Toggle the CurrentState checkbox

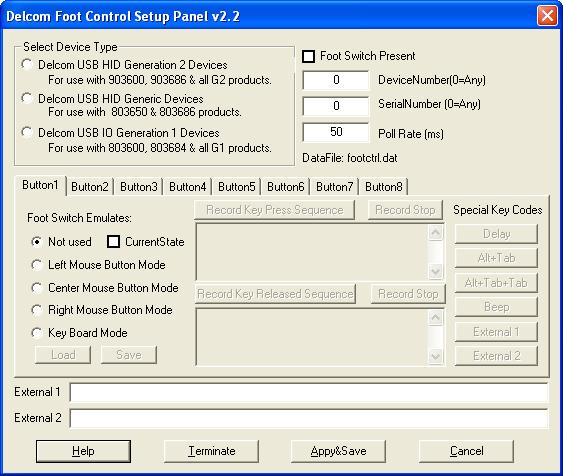coord(113,242)
